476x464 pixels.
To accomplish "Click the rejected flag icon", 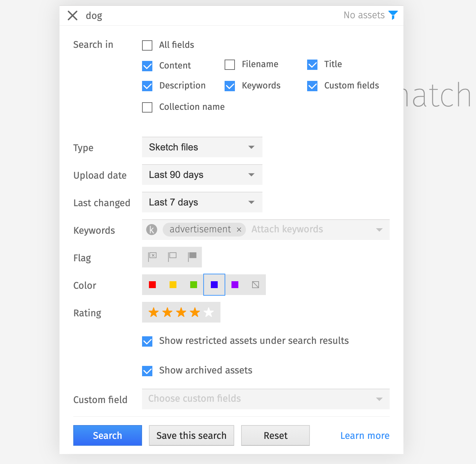I will [x=152, y=257].
